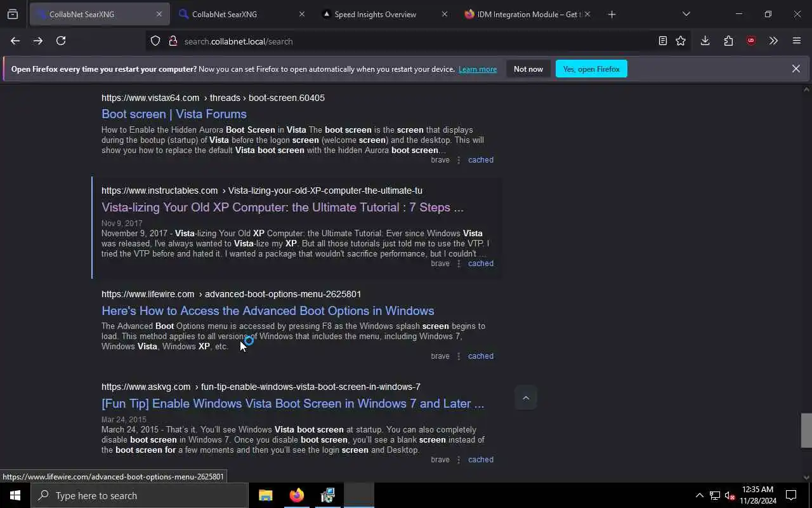Open Firefox View tab manager icon
Viewport: 812px width, 508px height.
coord(13,14)
